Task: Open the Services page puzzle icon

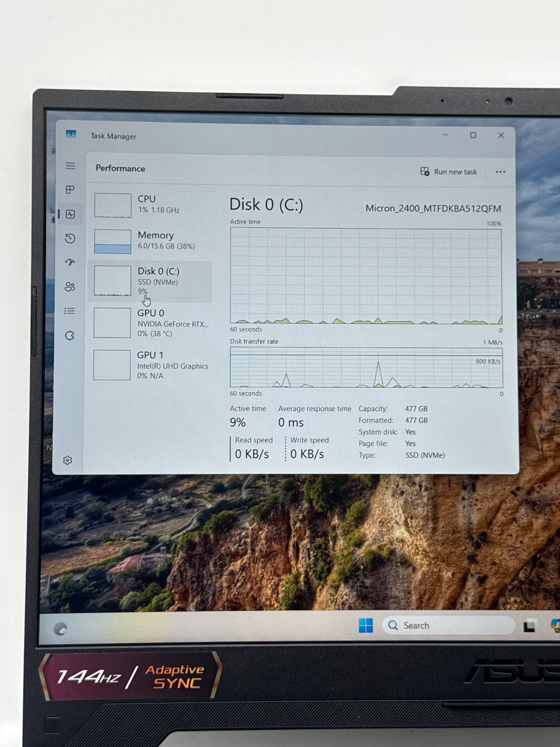Action: 69,335
